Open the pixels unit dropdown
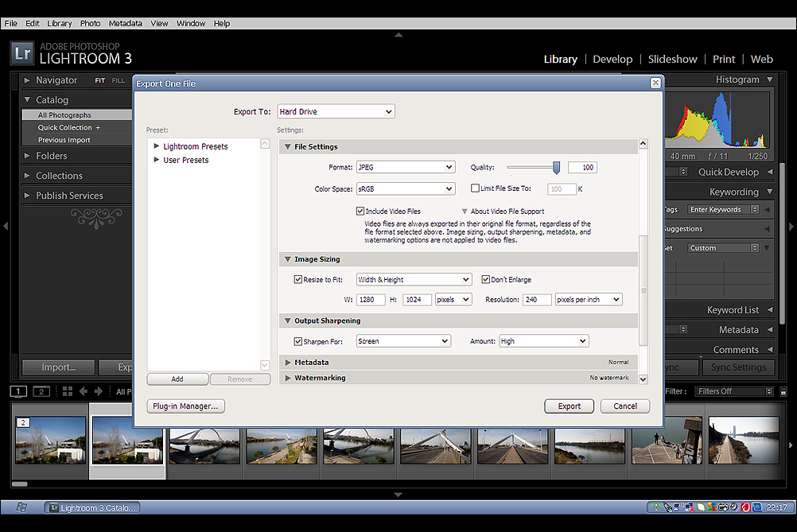The height and width of the screenshot is (532, 797). coord(453,300)
